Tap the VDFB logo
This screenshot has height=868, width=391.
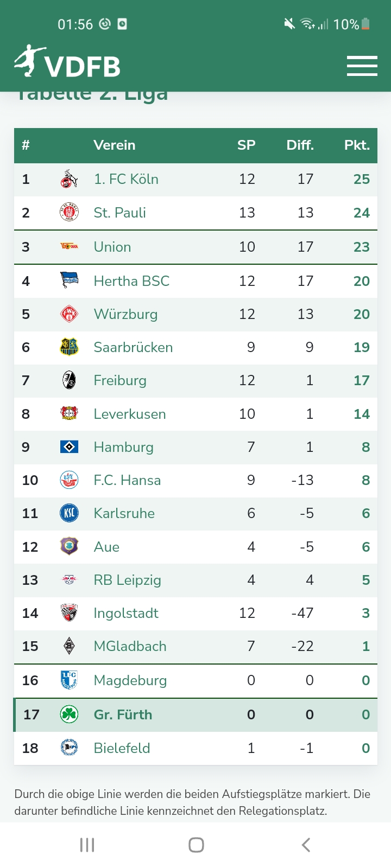point(67,63)
